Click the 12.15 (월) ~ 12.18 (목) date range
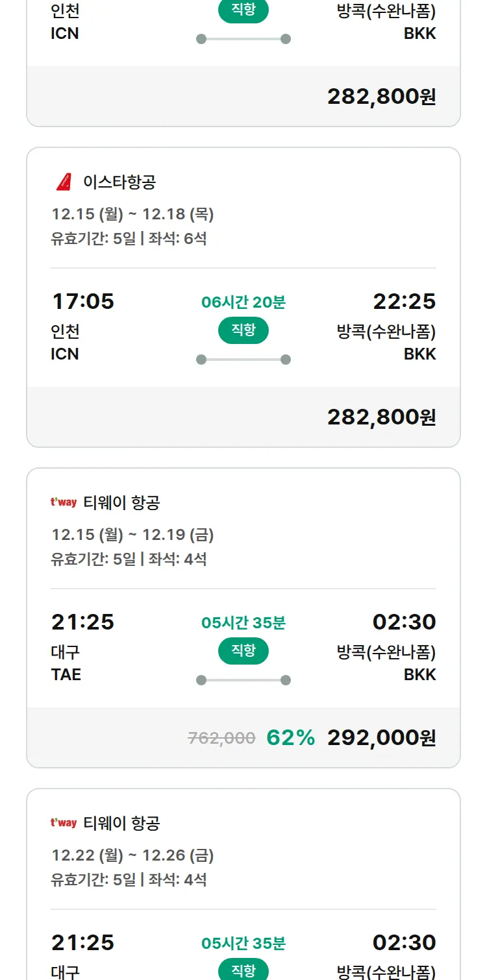 pyautogui.click(x=132, y=214)
